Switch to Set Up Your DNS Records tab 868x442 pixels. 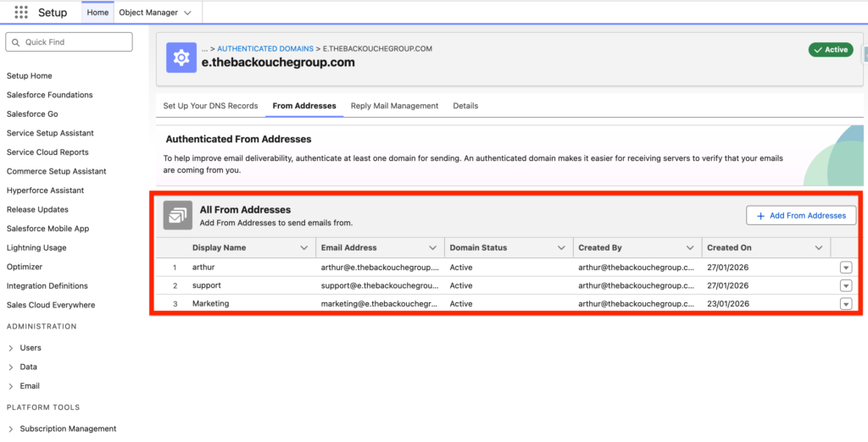(x=210, y=106)
